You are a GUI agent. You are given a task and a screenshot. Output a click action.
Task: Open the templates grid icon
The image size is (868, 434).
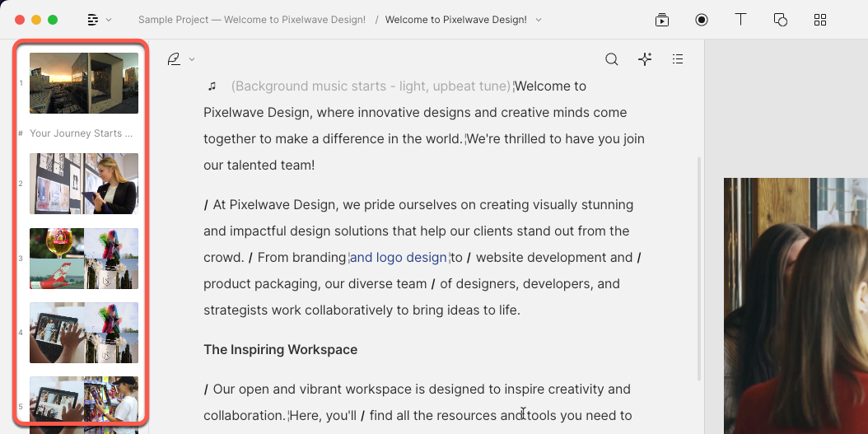click(820, 20)
